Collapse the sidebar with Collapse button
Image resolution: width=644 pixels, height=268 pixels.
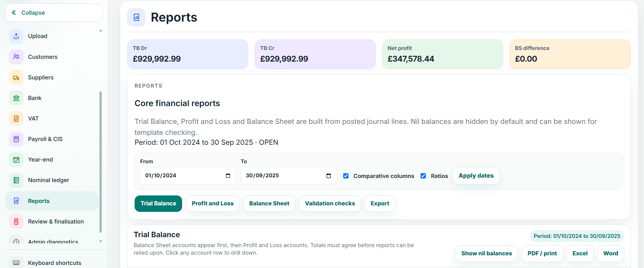coord(54,13)
